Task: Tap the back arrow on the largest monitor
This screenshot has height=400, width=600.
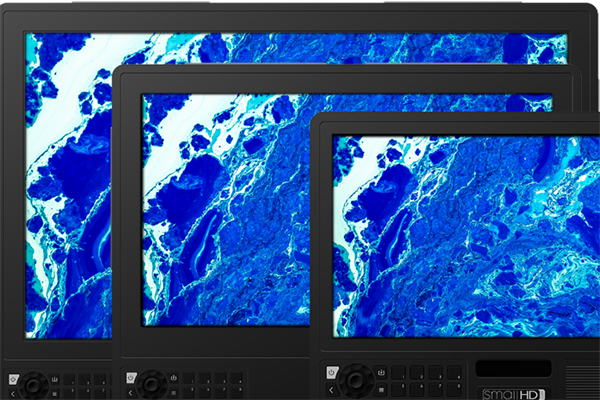Action: click(x=13, y=394)
